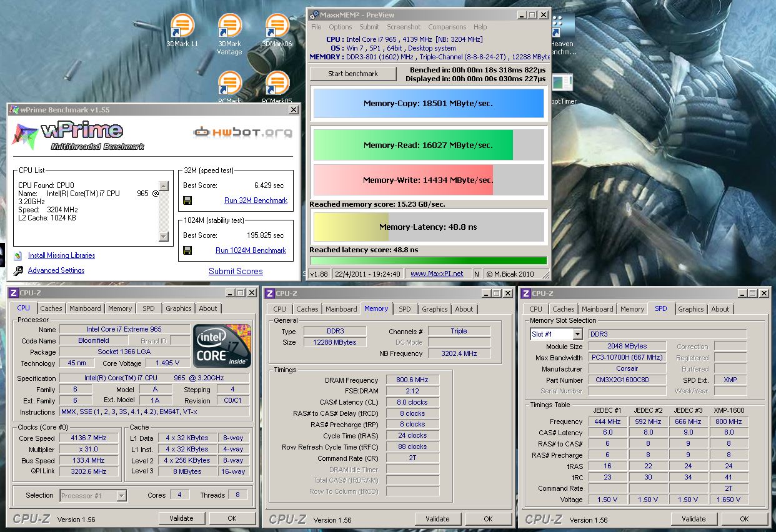Click Validate in middle CPU-Z window
The width and height of the screenshot is (776, 532).
click(437, 519)
